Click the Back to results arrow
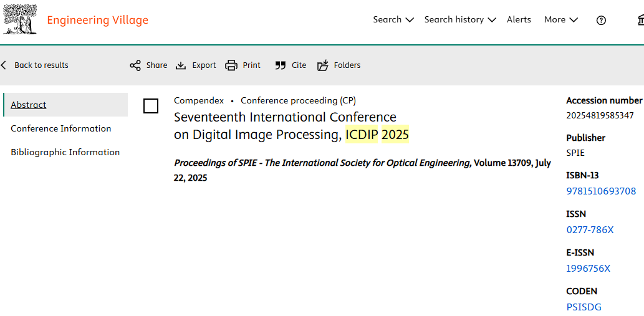 coord(4,65)
